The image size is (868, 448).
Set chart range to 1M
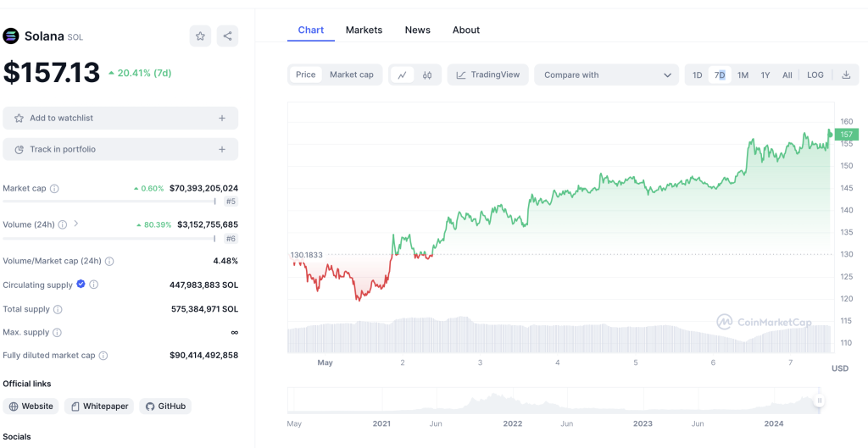click(743, 75)
